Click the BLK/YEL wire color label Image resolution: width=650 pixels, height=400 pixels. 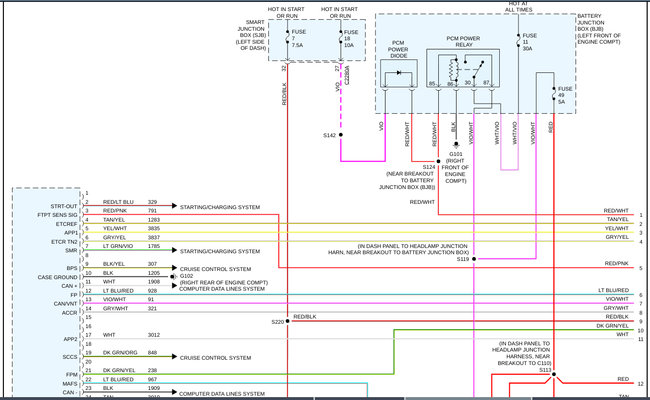113,264
